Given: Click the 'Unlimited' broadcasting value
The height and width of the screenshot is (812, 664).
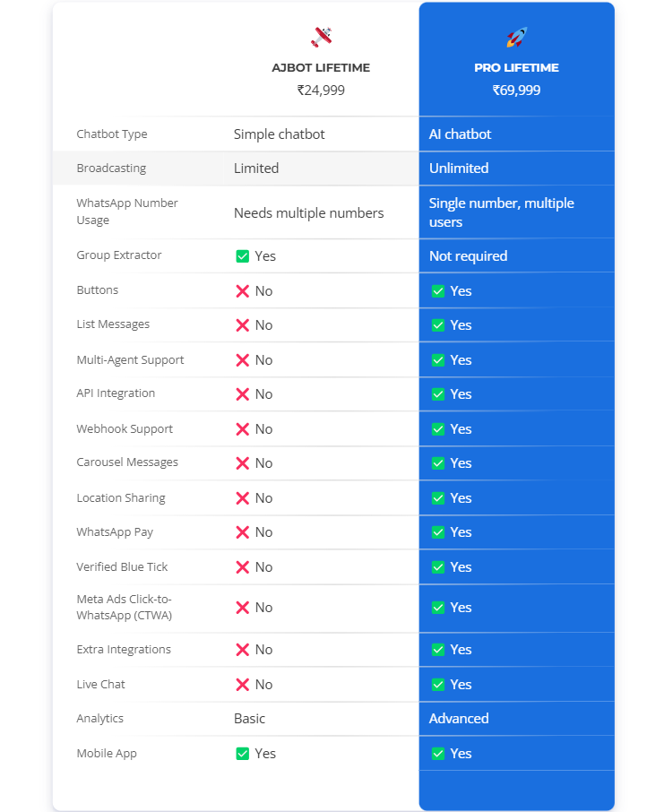Looking at the screenshot, I should pos(459,168).
